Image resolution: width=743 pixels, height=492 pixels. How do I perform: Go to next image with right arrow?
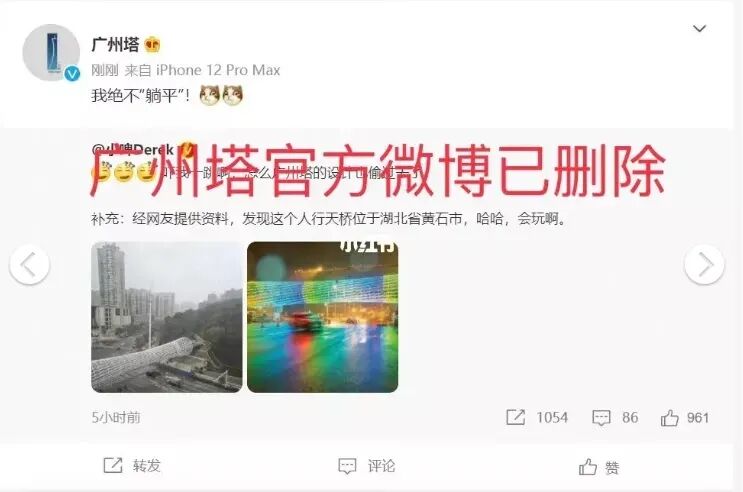[705, 264]
